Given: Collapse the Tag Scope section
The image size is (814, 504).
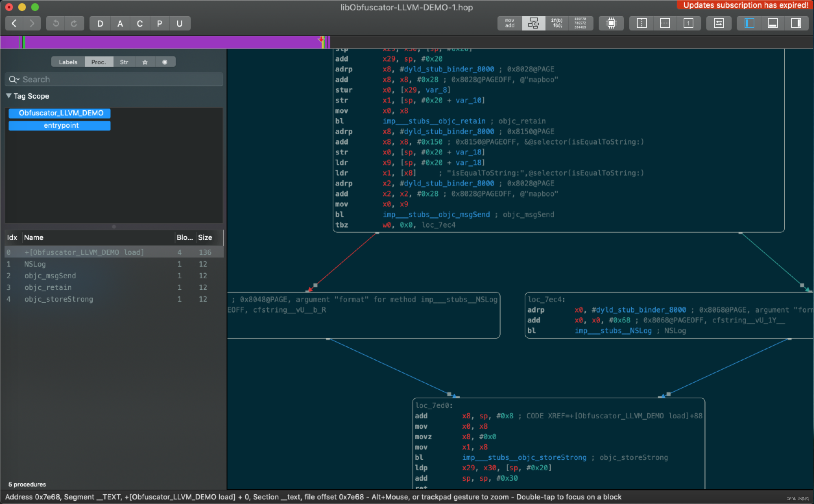Looking at the screenshot, I should point(9,96).
